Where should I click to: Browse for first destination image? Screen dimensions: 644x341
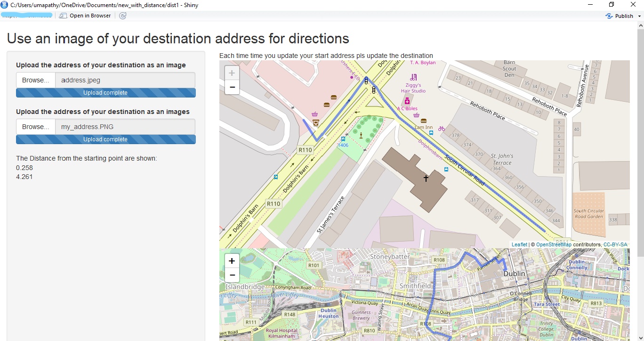click(36, 80)
